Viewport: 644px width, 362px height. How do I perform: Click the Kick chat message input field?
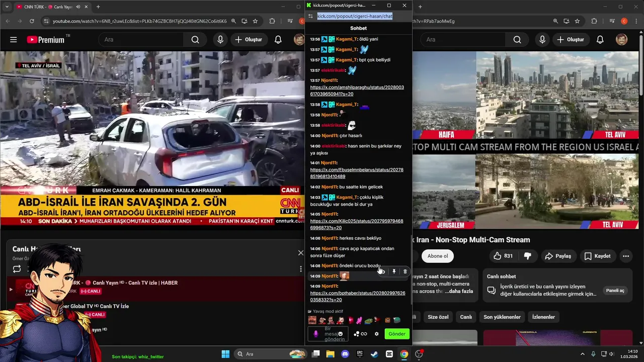[x=328, y=334]
